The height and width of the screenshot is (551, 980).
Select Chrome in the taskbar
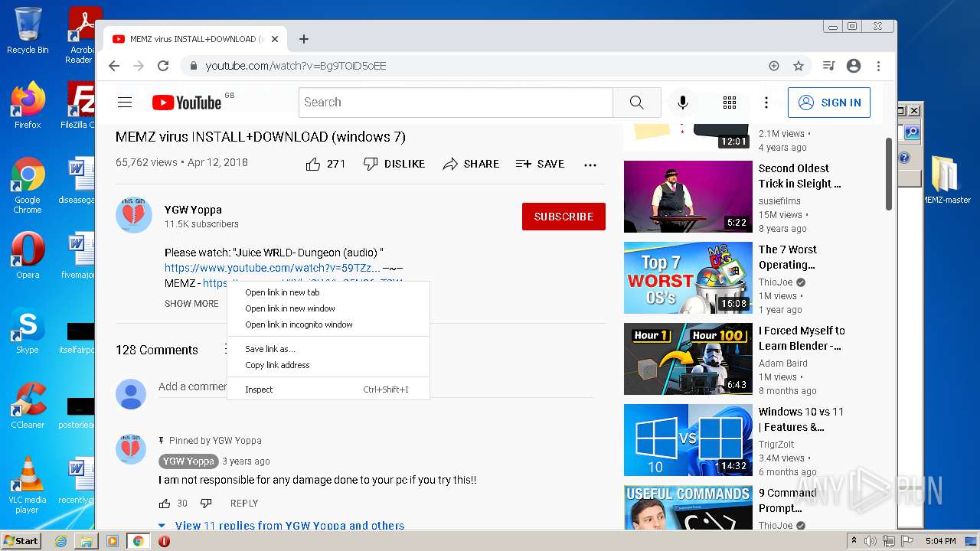pyautogui.click(x=138, y=541)
